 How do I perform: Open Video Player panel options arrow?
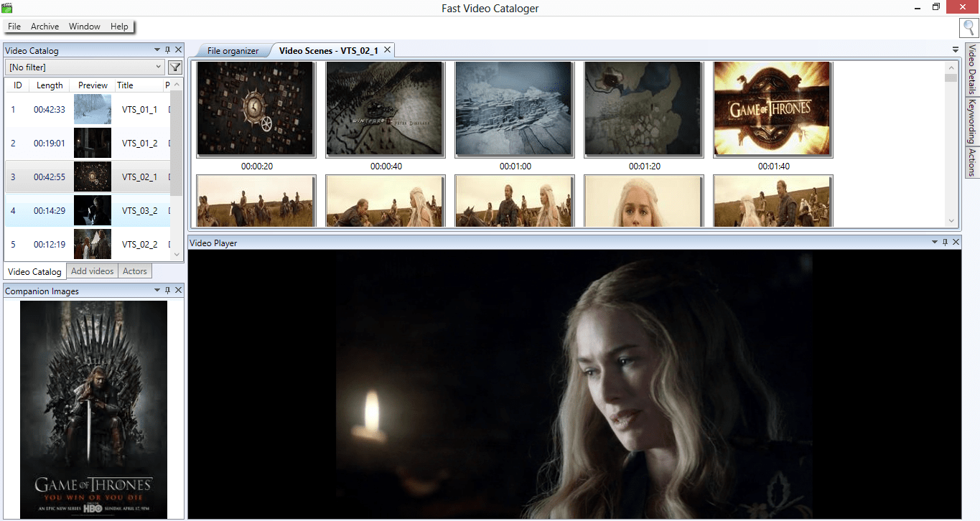tap(935, 243)
